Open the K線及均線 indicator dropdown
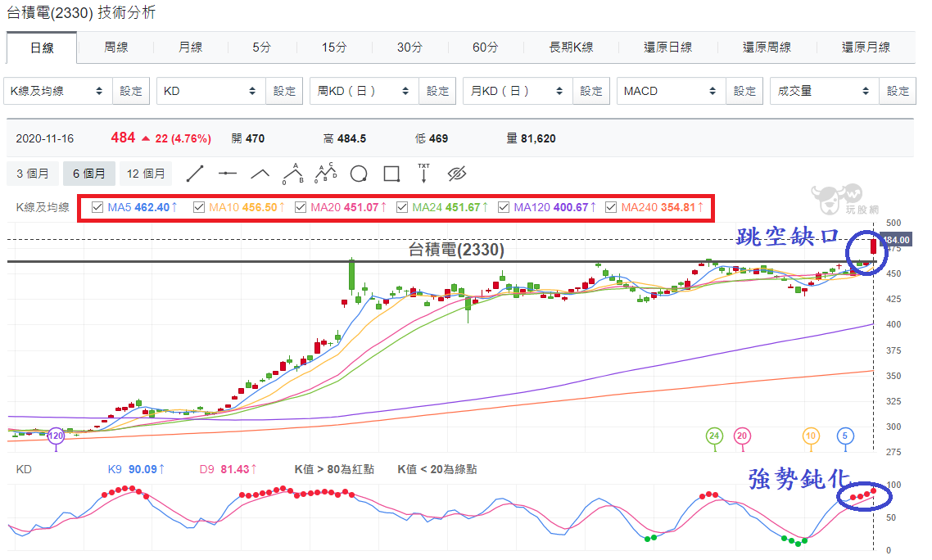932x560 pixels. click(57, 91)
